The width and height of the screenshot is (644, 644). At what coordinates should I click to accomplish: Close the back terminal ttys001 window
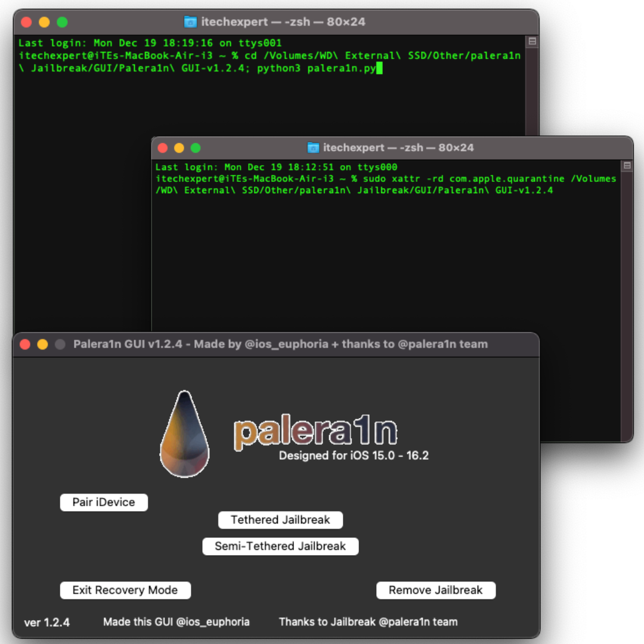(x=26, y=22)
